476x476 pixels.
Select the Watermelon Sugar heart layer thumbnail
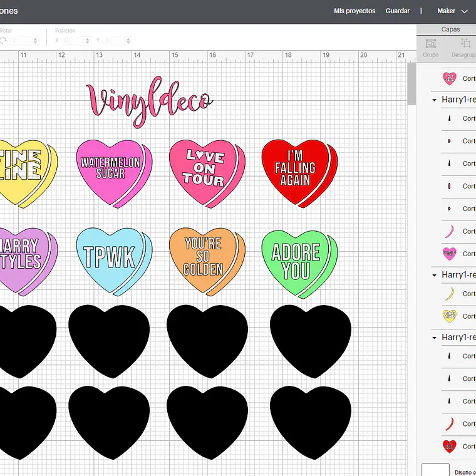[x=449, y=254]
